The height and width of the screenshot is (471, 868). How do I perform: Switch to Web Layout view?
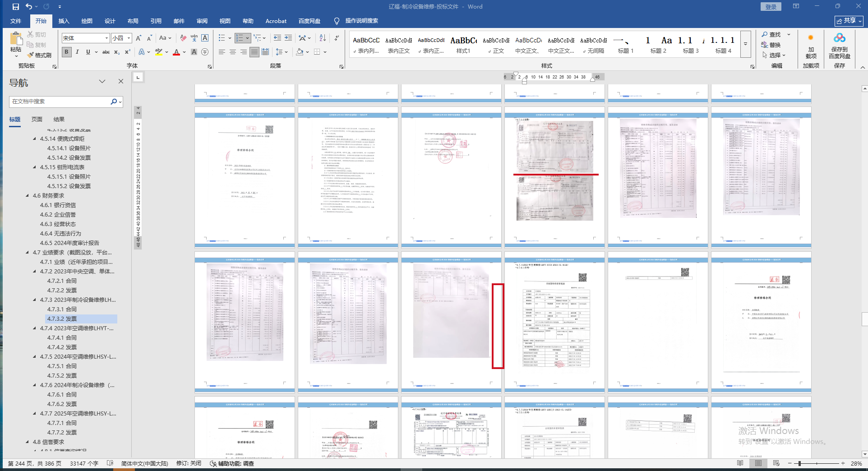776,463
